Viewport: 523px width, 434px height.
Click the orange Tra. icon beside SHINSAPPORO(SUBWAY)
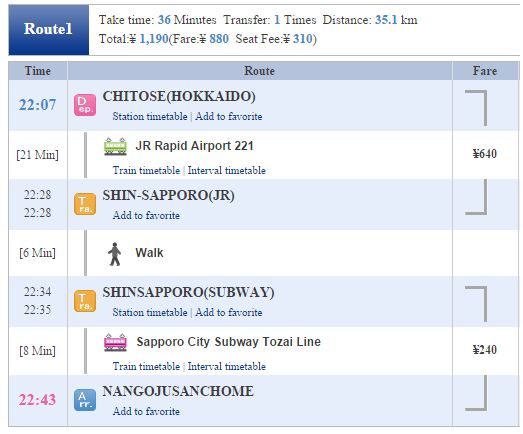(x=85, y=301)
